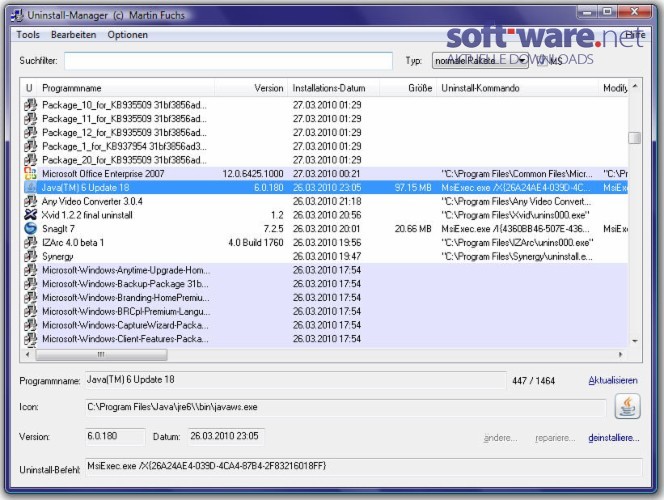Click the Microsoft Office Enterprise 2007 icon
The width and height of the screenshot is (664, 500).
(x=30, y=174)
